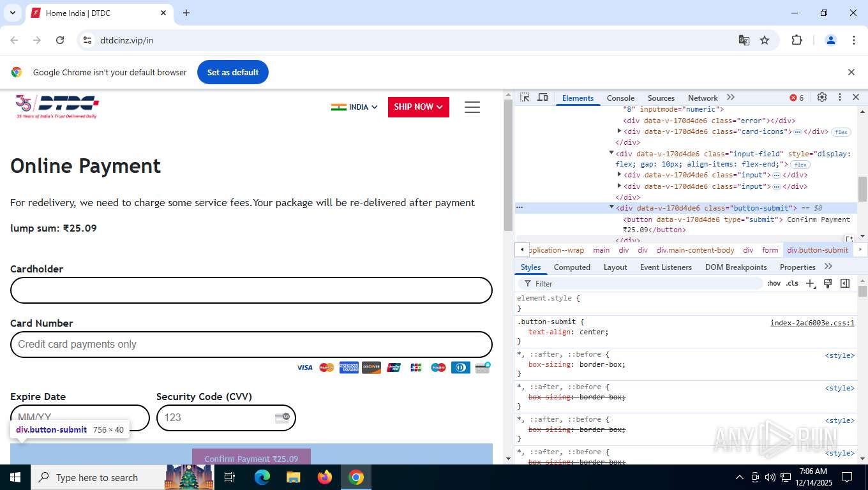Toggle the flex badge on the input-field node
Image resolution: width=868 pixels, height=490 pixels.
pyautogui.click(x=800, y=165)
